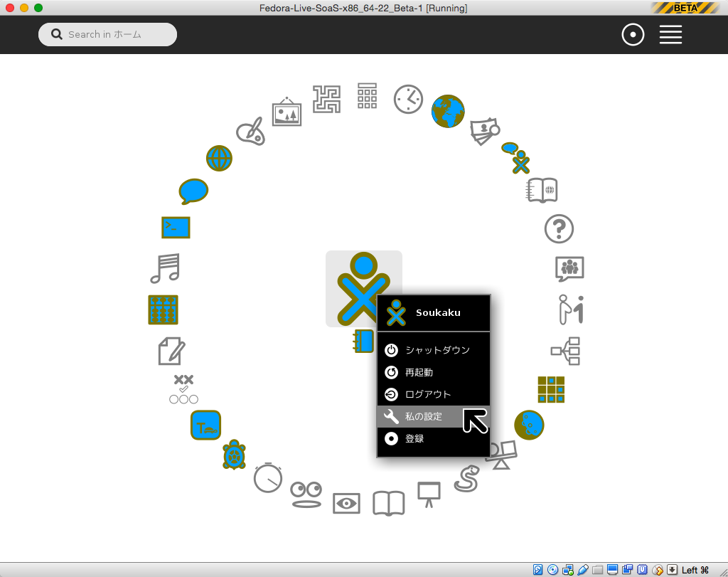
Task: Launch the group speech bubble activity
Action: (x=569, y=268)
